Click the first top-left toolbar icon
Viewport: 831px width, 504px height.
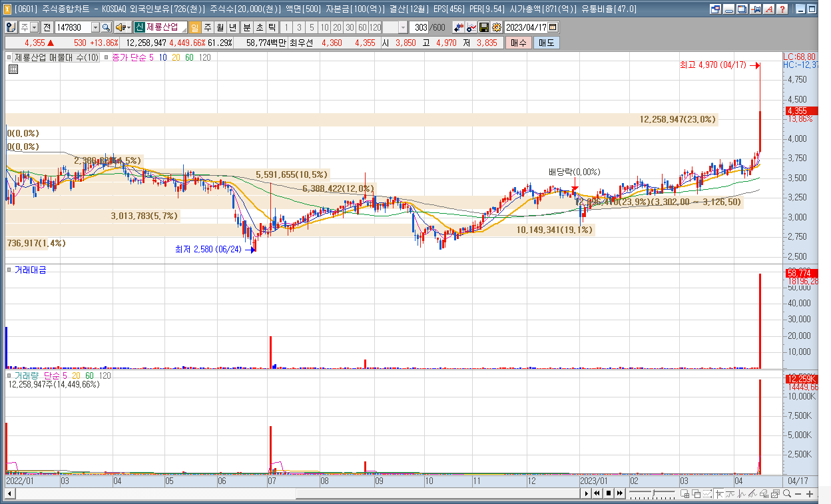click(11, 27)
